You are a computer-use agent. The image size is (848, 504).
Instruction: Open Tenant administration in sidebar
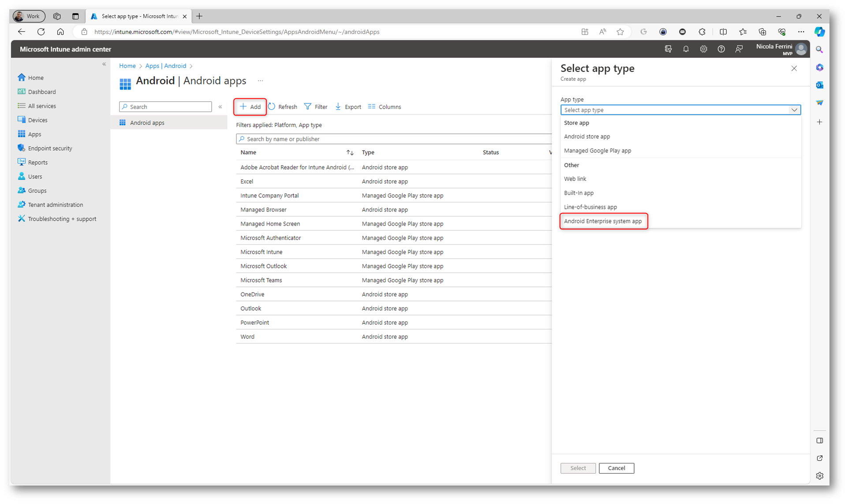point(55,205)
